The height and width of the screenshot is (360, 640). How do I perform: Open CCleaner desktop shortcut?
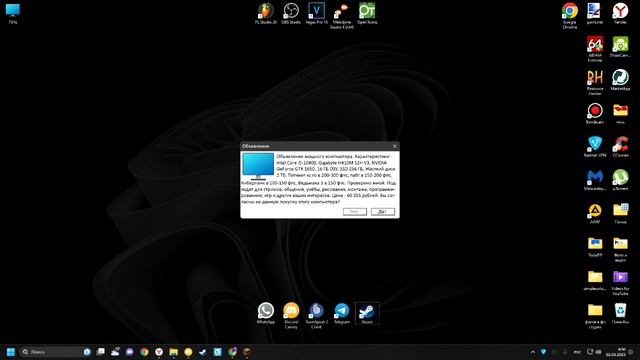coord(620,147)
